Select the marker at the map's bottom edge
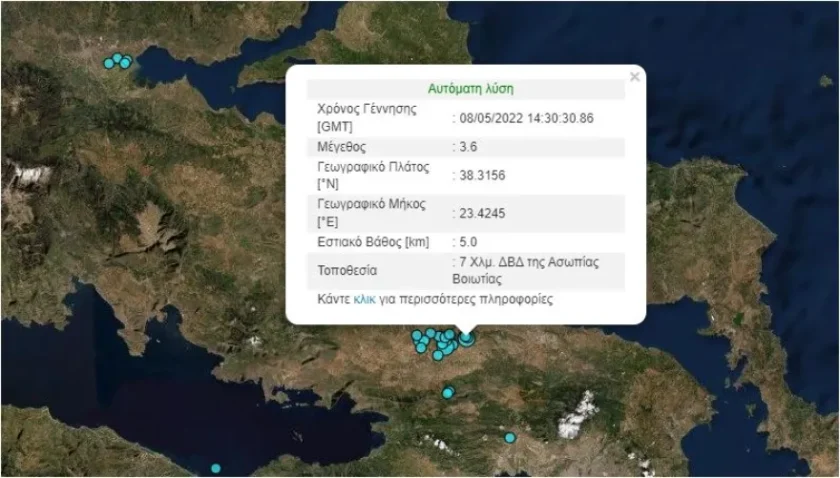The height and width of the screenshot is (478, 840). point(215,468)
